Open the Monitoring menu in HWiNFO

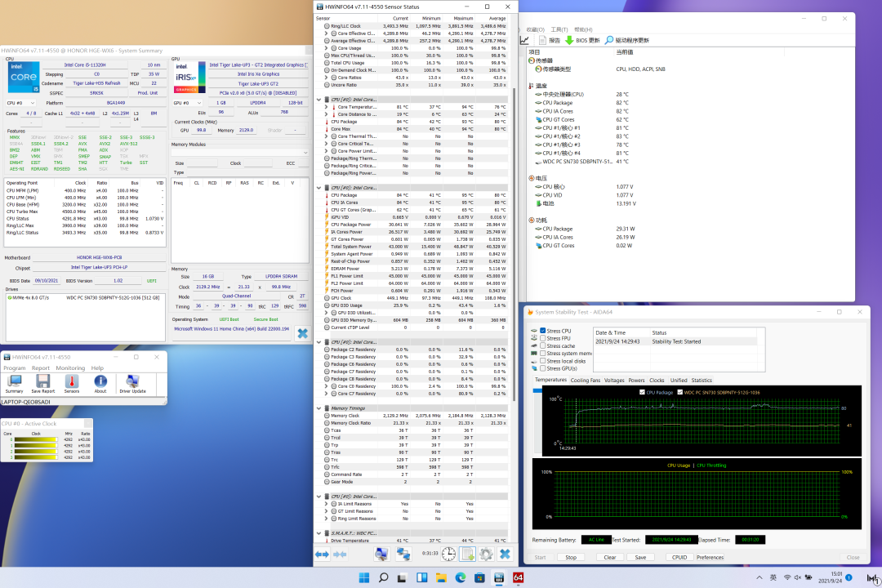69,368
